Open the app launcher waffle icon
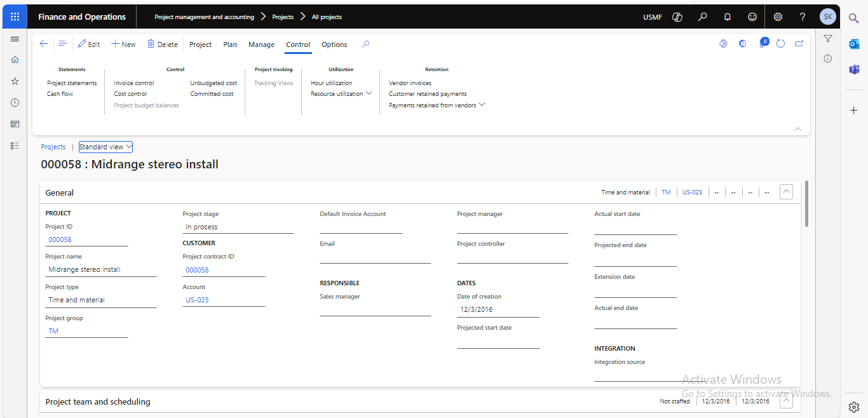This screenshot has width=868, height=418. click(15, 17)
